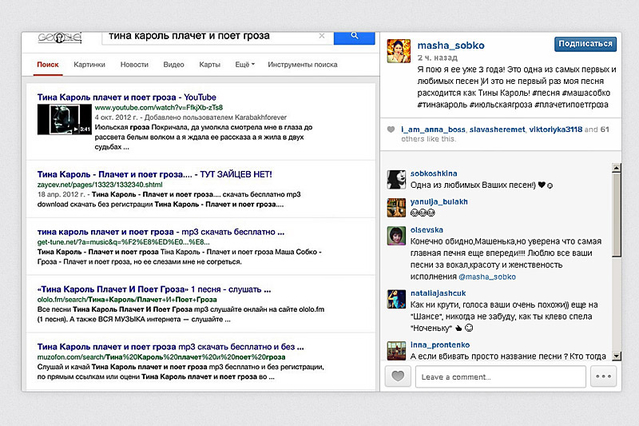Open liker slavasheremet profile
The image size is (639, 426).
[497, 129]
